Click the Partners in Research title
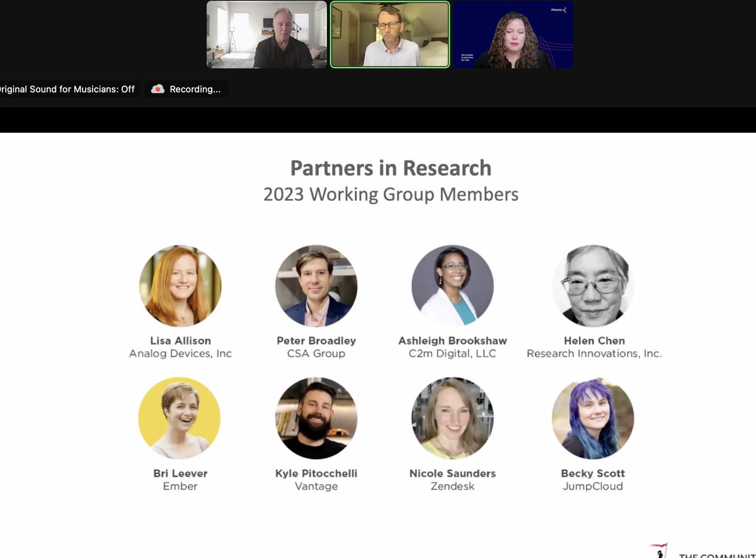Viewport: 756px width, 558px height. pos(391,168)
